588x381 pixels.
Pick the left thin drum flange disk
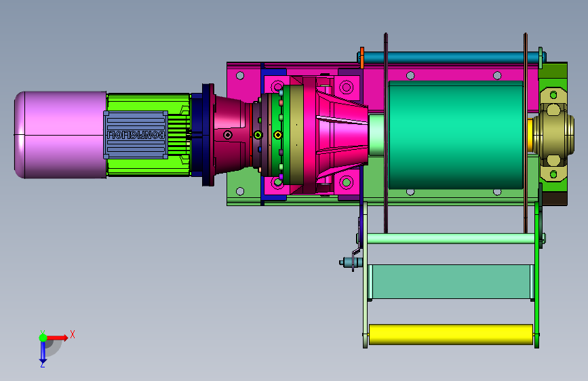tap(385, 133)
